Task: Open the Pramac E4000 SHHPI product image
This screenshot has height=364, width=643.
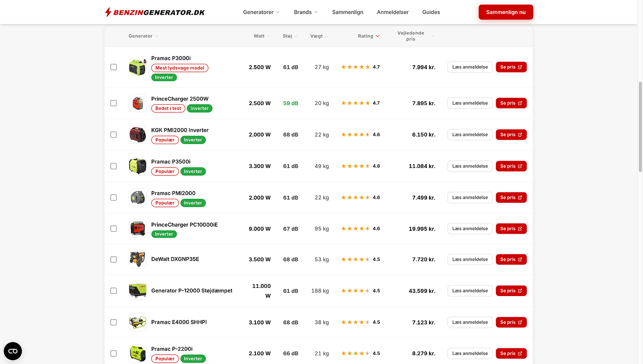Action: [138, 322]
